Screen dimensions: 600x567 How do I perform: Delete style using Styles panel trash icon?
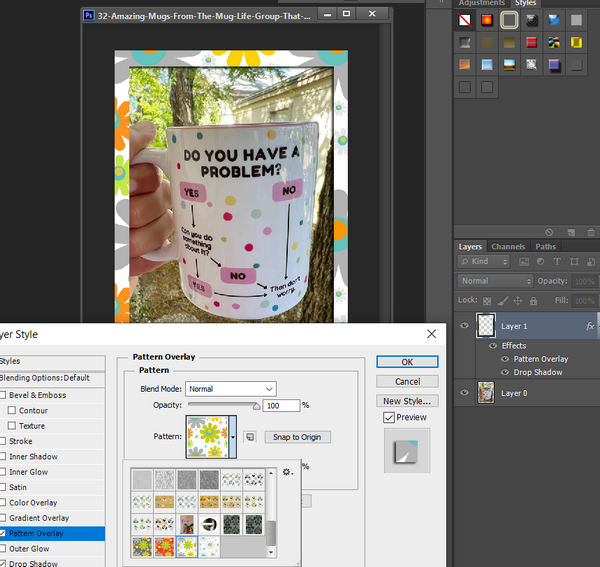[x=591, y=232]
